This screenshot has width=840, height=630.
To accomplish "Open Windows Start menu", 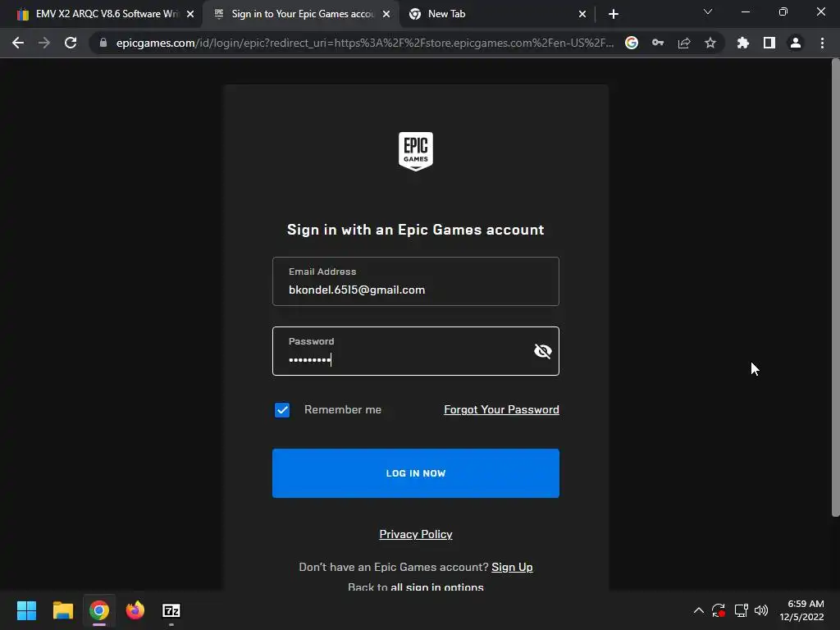I will pyautogui.click(x=26, y=610).
